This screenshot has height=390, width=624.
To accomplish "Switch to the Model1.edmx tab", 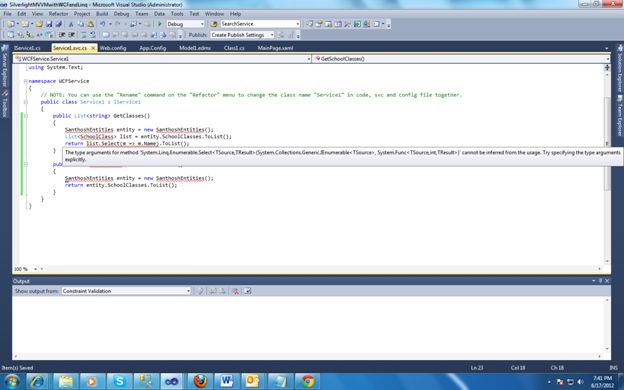I will (x=195, y=48).
